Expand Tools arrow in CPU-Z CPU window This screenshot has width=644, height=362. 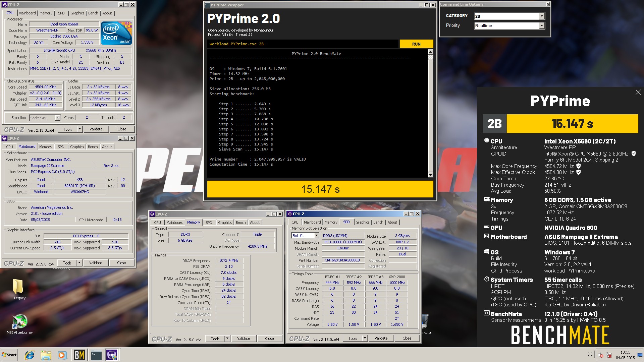79,129
